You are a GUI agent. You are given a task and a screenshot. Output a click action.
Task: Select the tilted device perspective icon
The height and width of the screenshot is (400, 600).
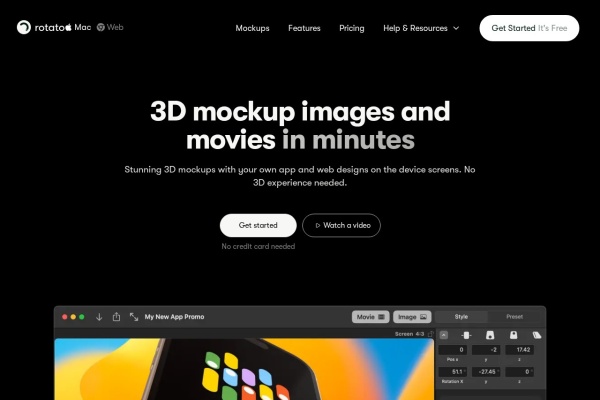pos(537,335)
